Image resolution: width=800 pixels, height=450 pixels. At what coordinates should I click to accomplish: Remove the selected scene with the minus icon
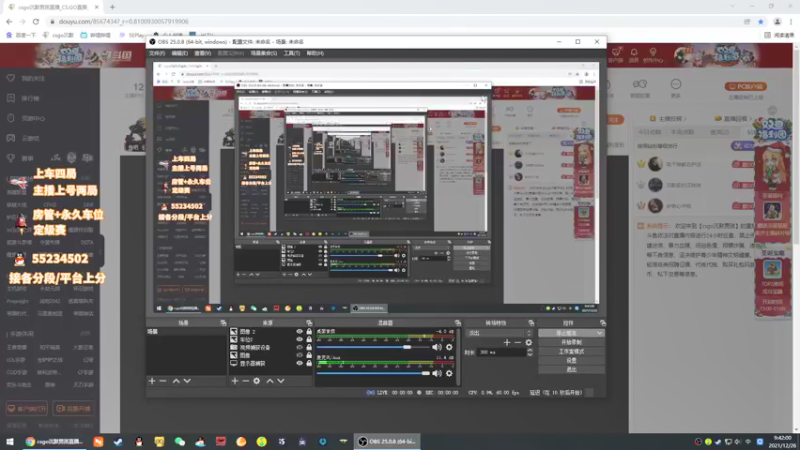click(x=163, y=381)
